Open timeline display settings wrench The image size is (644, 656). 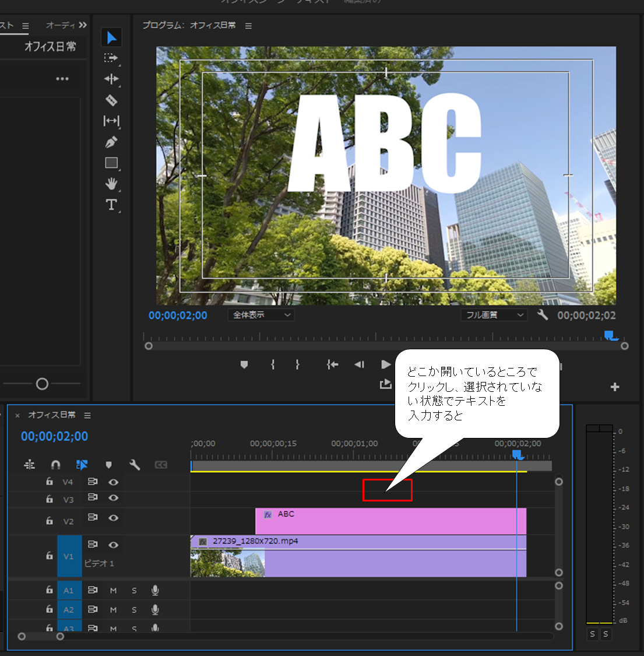click(134, 465)
